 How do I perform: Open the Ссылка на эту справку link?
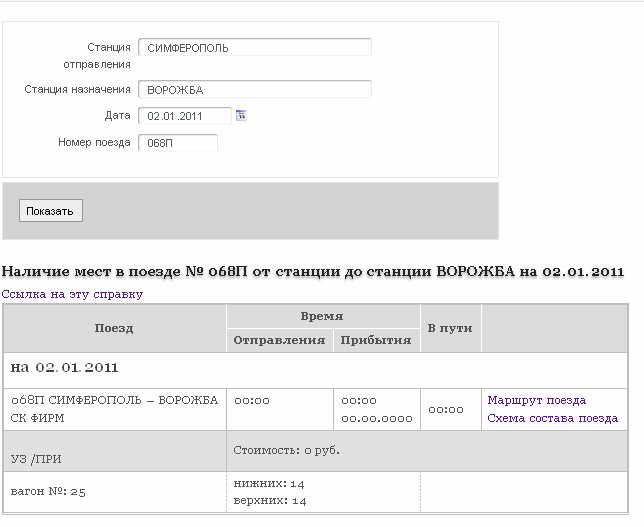72,294
